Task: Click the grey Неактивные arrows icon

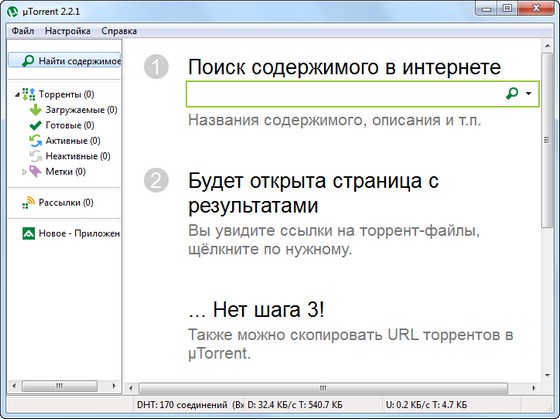Action: [x=35, y=156]
